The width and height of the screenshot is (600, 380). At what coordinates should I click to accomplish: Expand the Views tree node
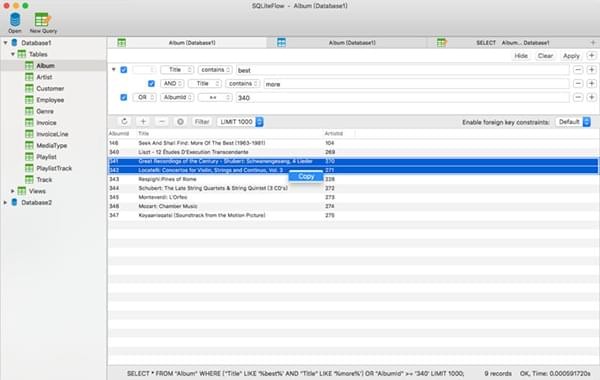pos(13,191)
